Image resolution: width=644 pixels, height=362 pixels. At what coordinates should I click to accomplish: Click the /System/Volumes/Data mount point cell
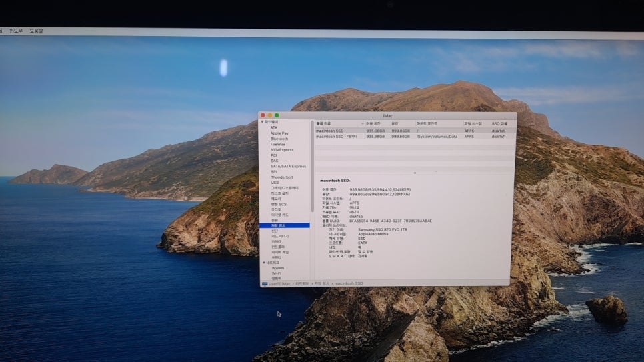coord(437,137)
